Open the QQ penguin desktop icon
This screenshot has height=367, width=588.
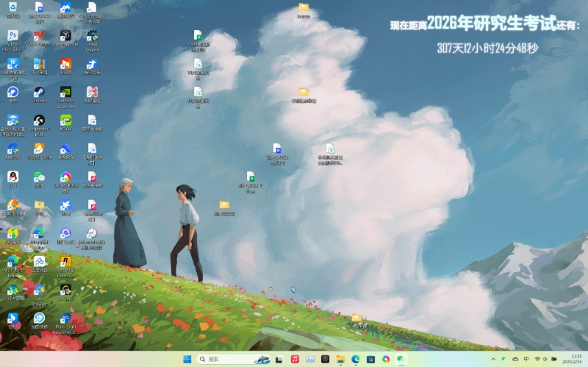click(x=12, y=177)
